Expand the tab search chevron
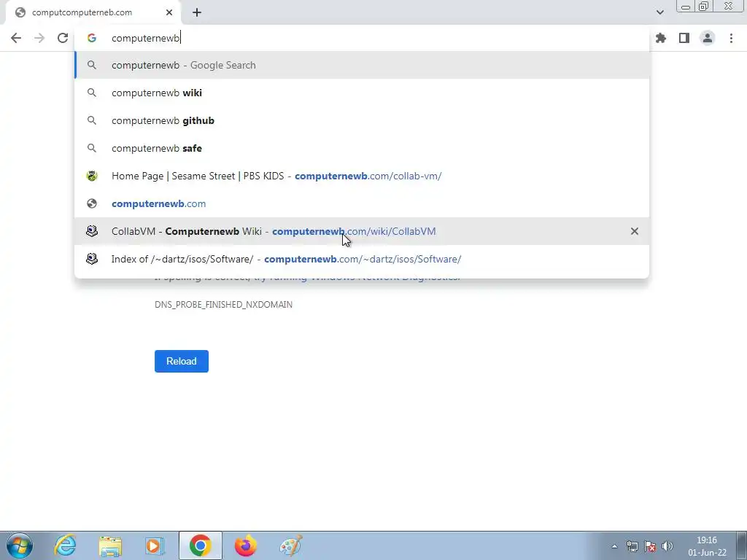Image resolution: width=747 pixels, height=560 pixels. point(659,12)
